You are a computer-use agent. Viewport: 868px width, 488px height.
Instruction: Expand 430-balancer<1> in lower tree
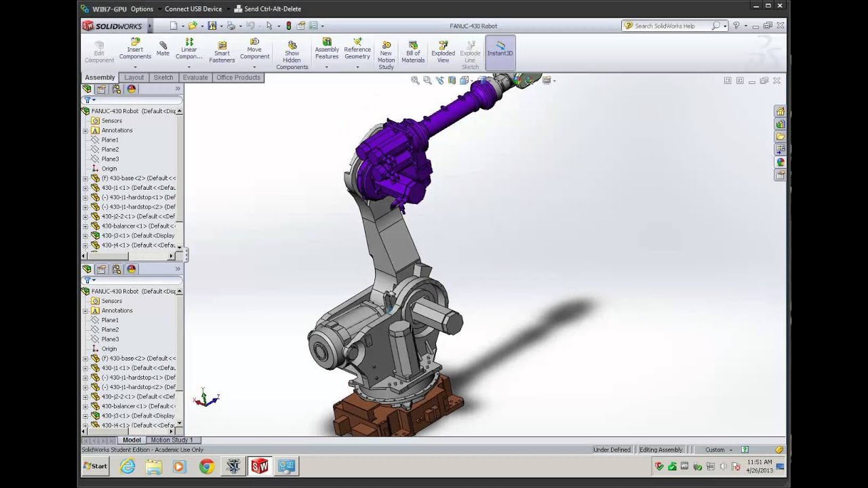click(85, 406)
